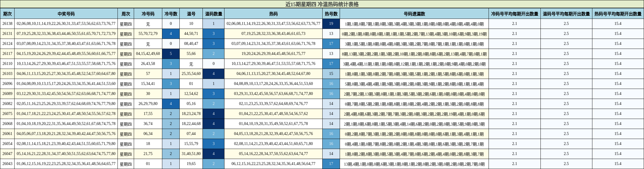Click the 温码号平均每期开出数量 header

566,14
